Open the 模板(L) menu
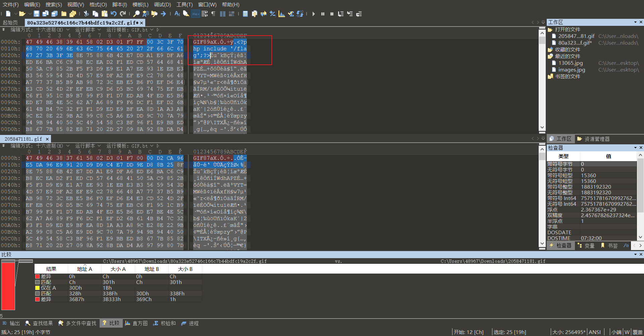 tap(140, 5)
